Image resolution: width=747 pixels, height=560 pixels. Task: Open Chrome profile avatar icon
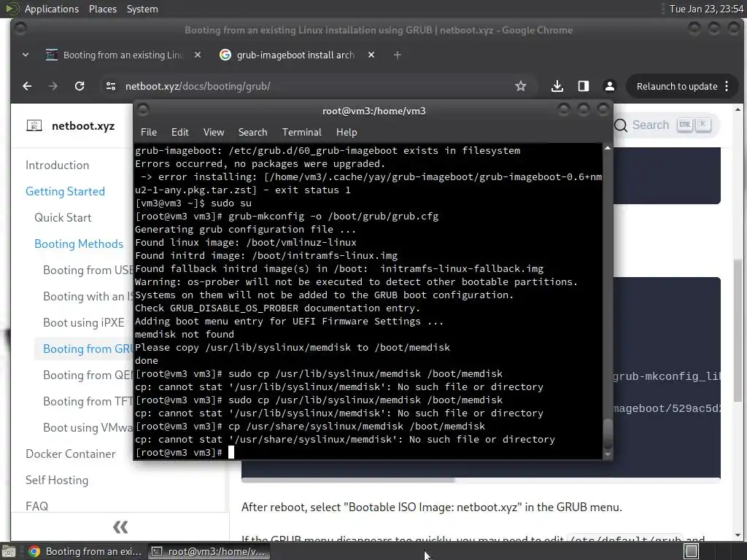tap(609, 86)
